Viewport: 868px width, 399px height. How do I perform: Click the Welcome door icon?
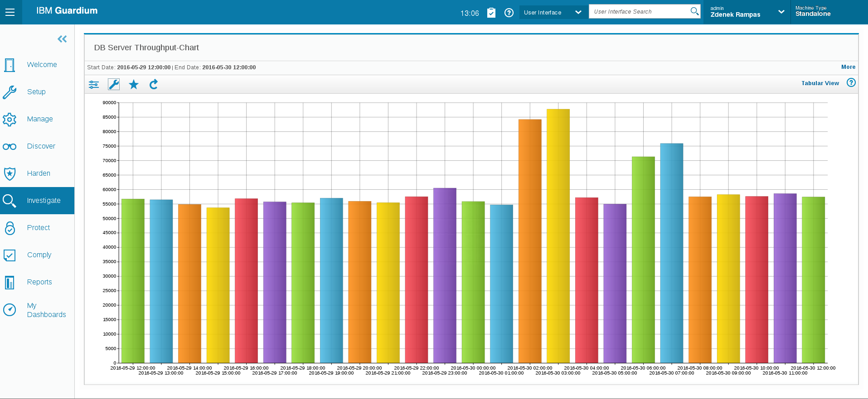click(x=10, y=65)
